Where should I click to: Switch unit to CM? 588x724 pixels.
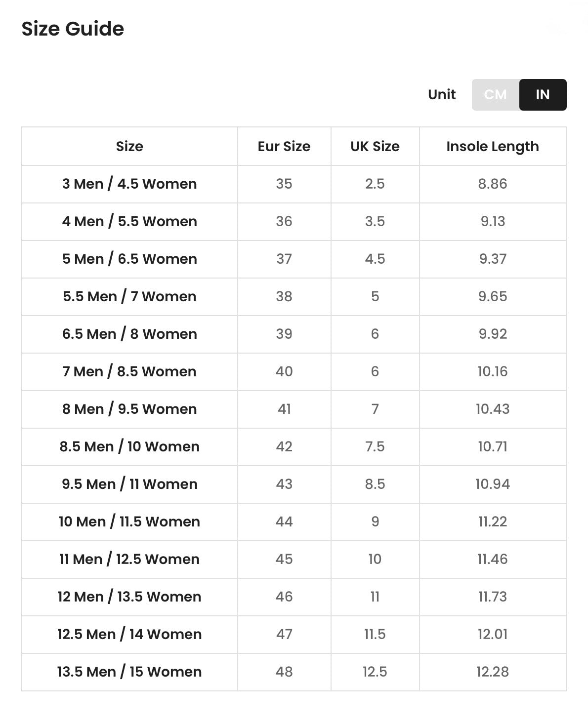495,95
